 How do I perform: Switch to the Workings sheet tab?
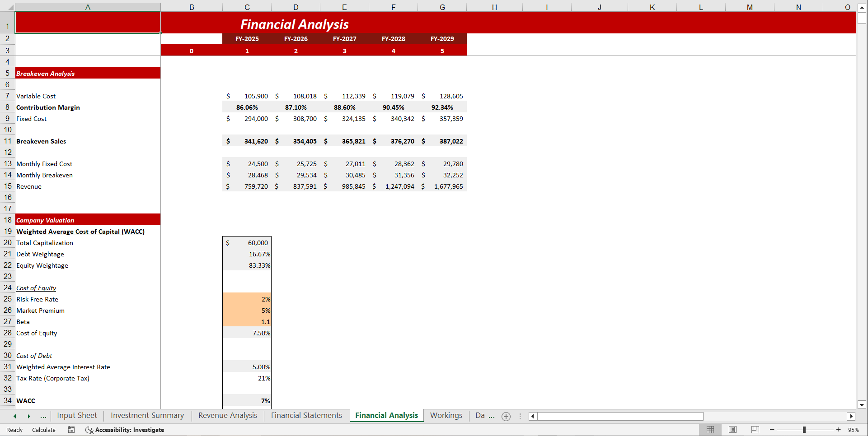pyautogui.click(x=446, y=416)
